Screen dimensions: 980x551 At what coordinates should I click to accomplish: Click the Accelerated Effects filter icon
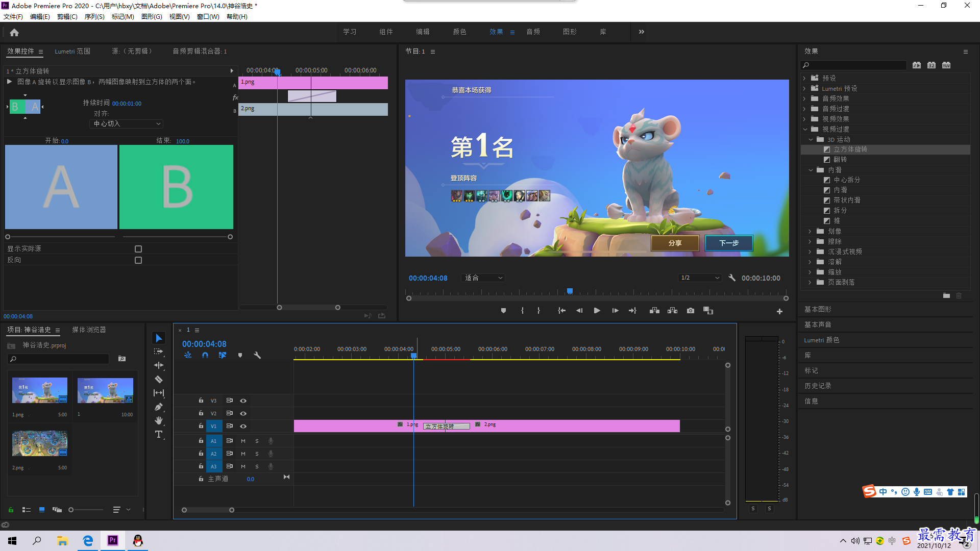[x=917, y=65]
